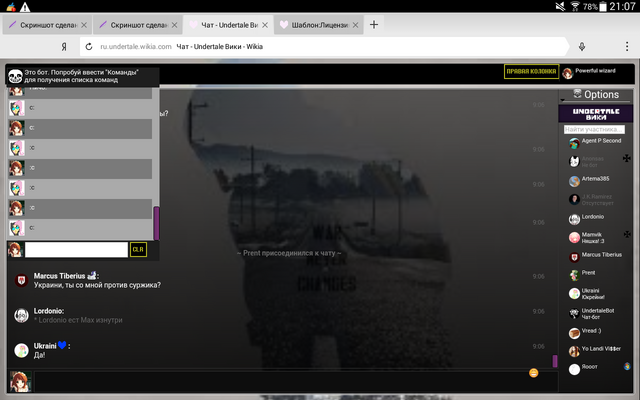Click the Undertale Вики logo

(x=596, y=114)
